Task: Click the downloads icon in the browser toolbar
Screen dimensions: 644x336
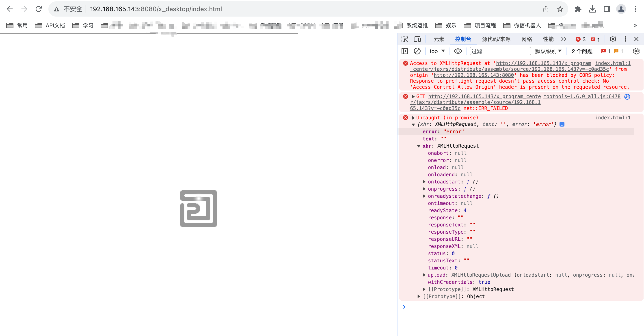Action: 592,9
